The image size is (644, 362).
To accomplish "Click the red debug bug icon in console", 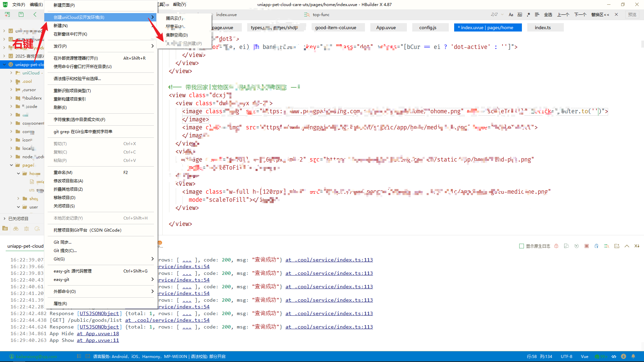I will coord(556,246).
